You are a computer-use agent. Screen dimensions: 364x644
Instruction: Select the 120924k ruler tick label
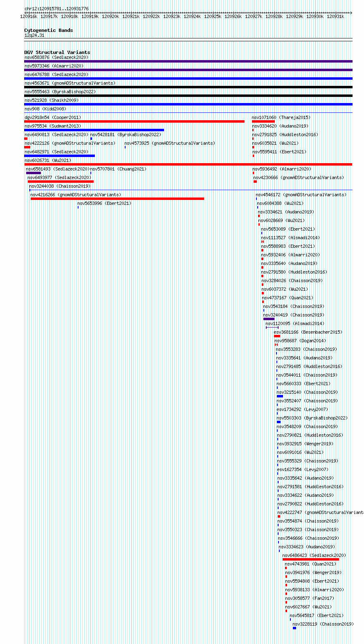[192, 16]
